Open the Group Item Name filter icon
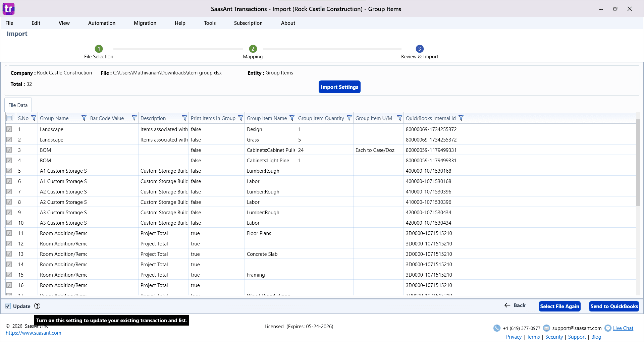 pos(292,118)
